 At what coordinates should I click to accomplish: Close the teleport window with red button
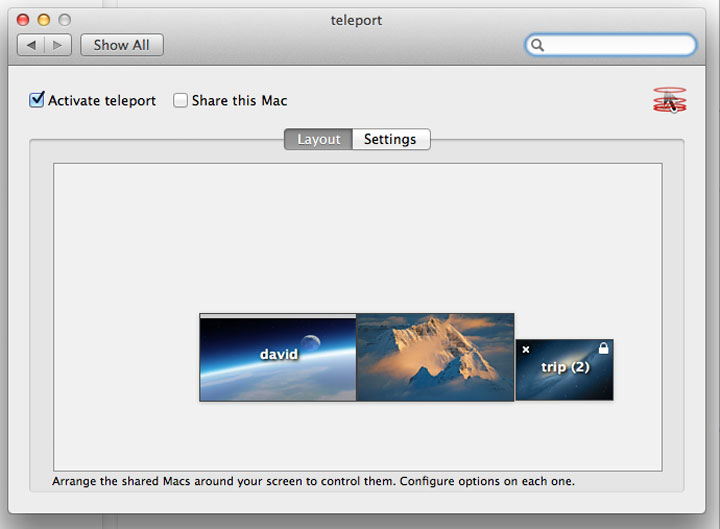click(22, 20)
